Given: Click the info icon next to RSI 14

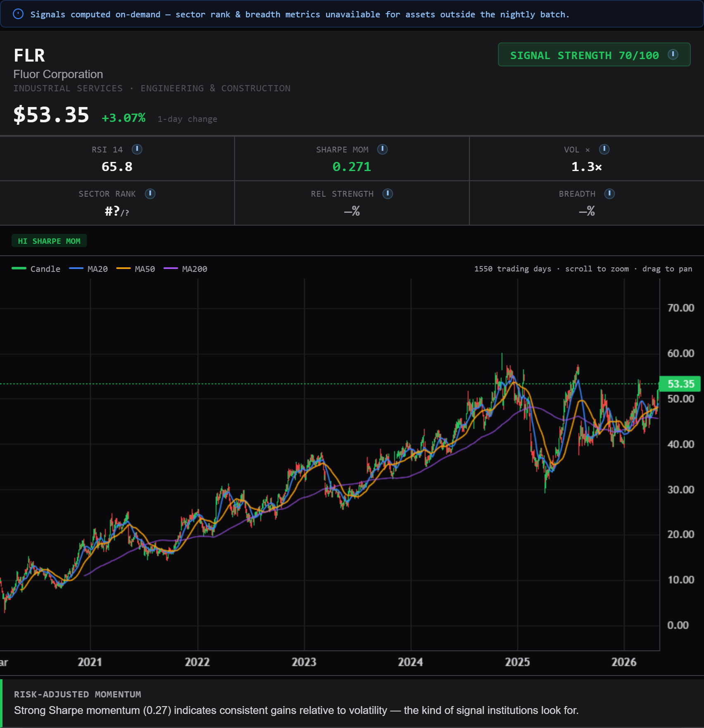Looking at the screenshot, I should (x=137, y=149).
